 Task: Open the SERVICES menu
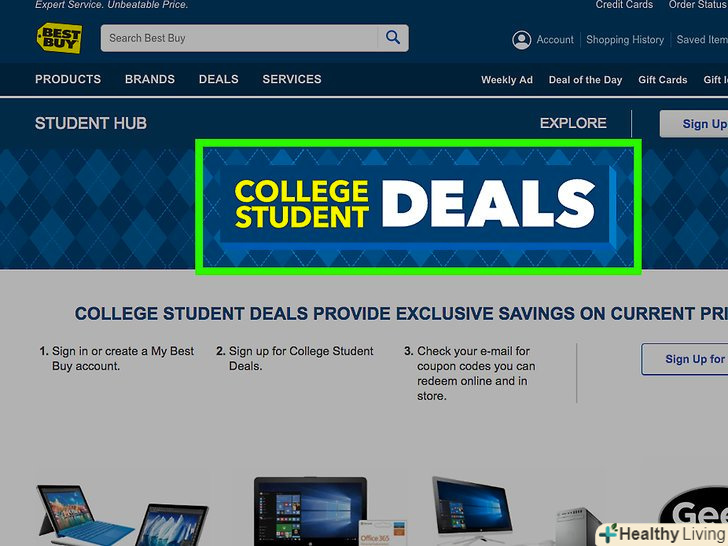[x=292, y=79]
